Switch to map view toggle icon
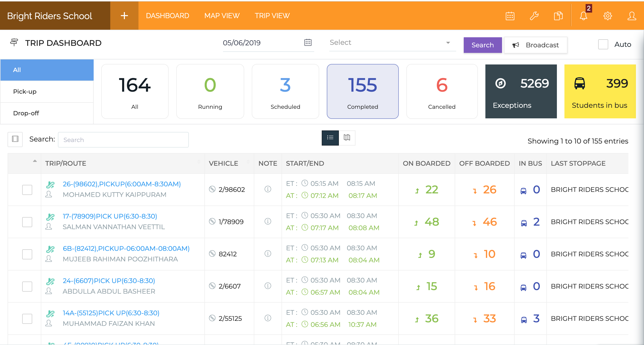 [x=347, y=138]
